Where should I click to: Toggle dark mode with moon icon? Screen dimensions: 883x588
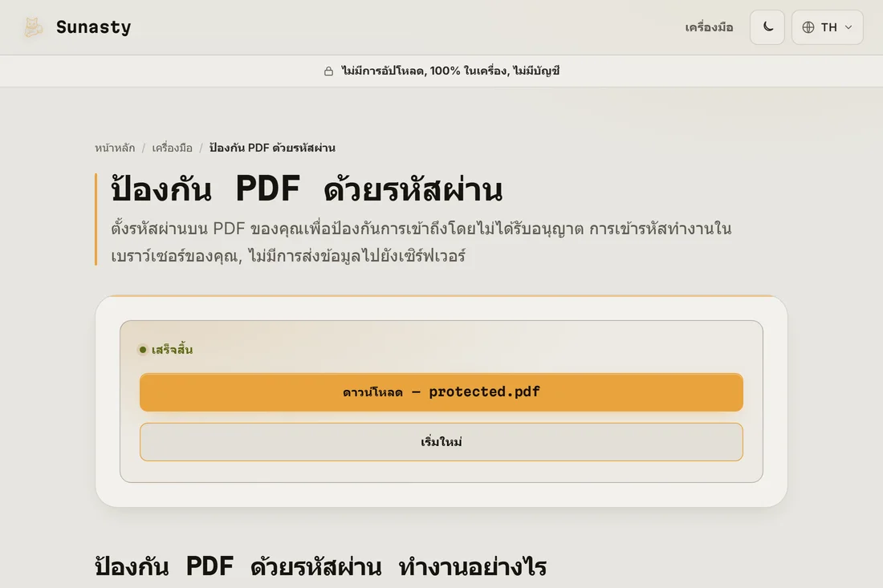(767, 27)
